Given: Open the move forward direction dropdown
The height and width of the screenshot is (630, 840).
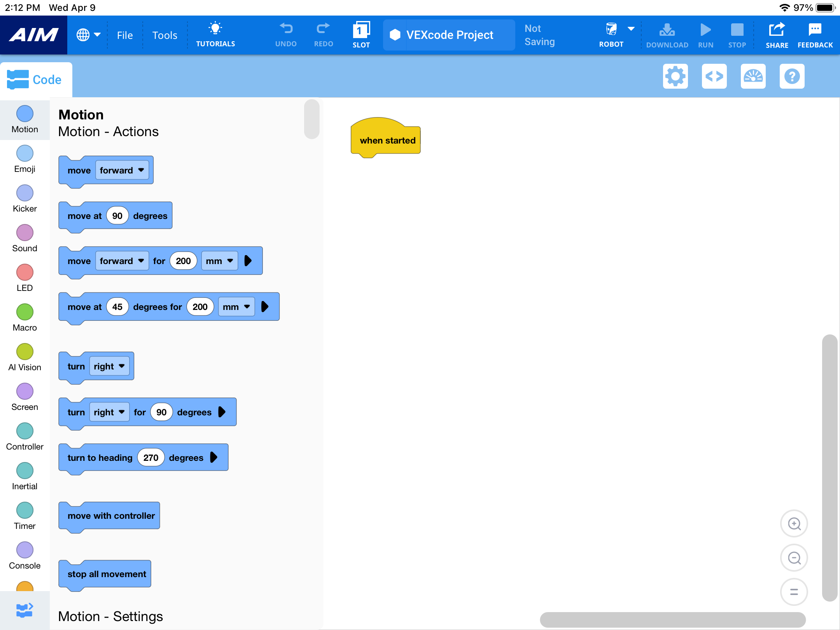Looking at the screenshot, I should pyautogui.click(x=122, y=170).
